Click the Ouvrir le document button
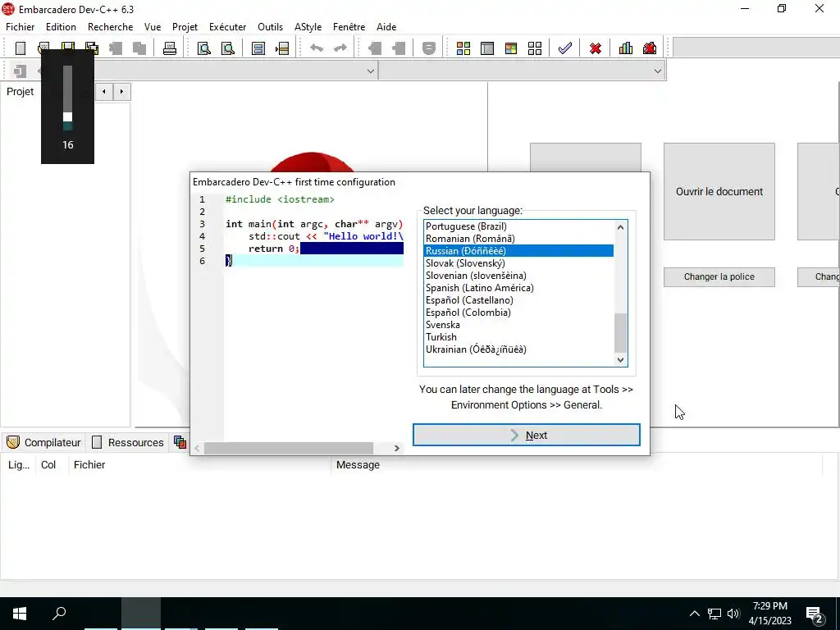This screenshot has height=630, width=840. point(719,191)
